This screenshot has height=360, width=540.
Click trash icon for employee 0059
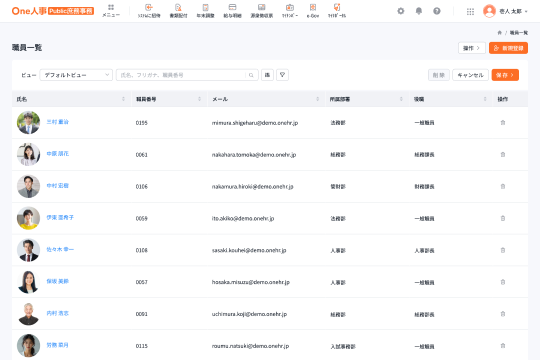[503, 218]
